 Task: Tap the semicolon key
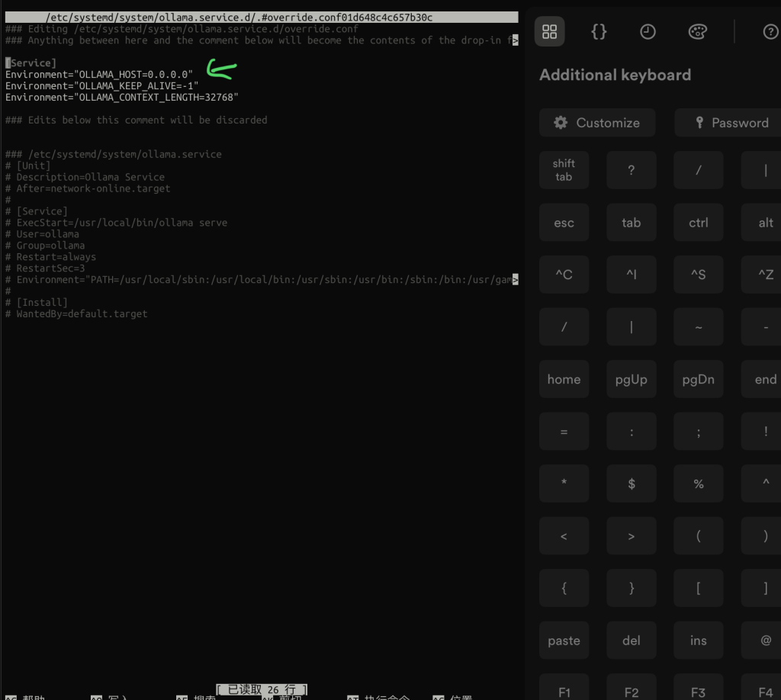(x=699, y=432)
